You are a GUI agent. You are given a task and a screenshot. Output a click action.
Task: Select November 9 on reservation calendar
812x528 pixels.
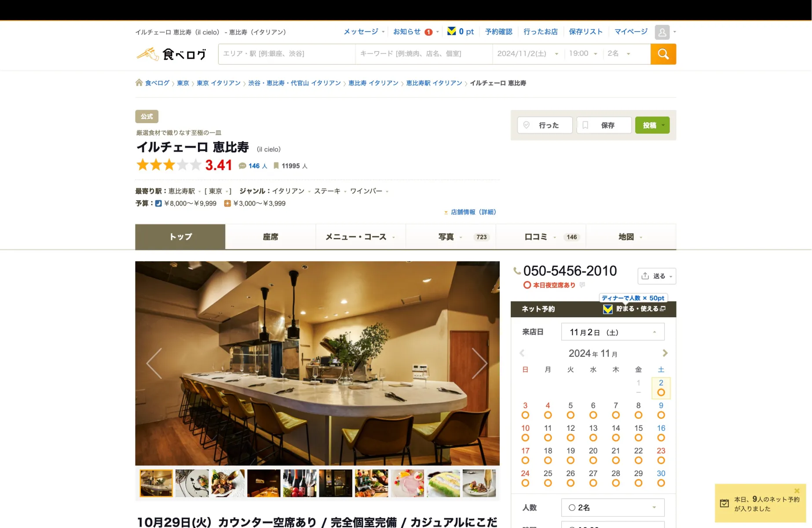(661, 410)
